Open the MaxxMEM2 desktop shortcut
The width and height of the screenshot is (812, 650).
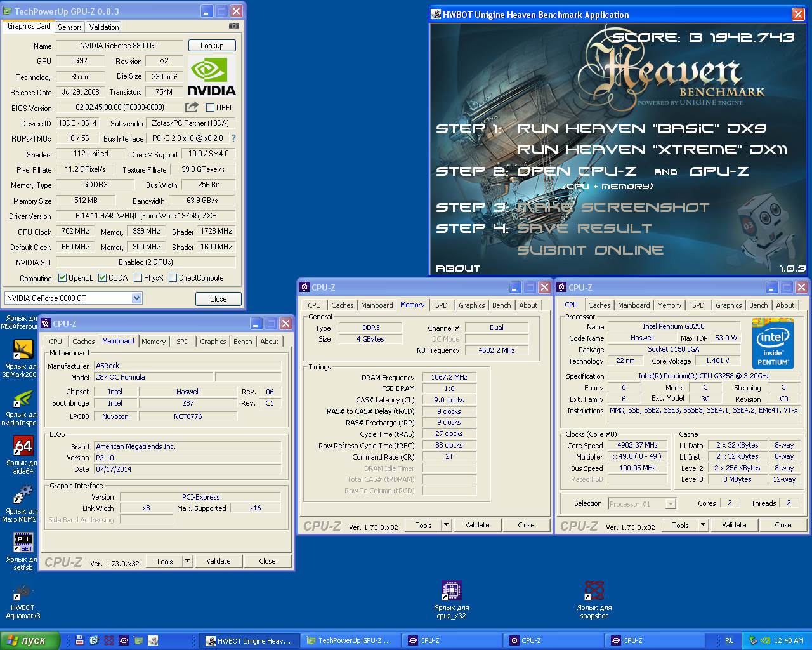tap(23, 503)
